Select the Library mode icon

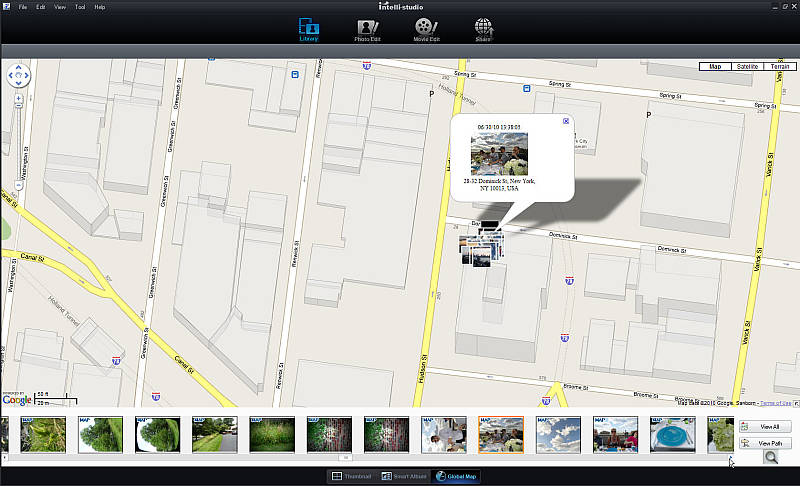[x=310, y=30]
